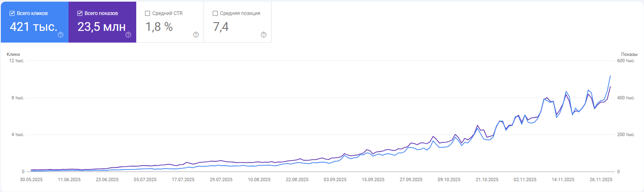The width and height of the screenshot is (644, 192).
Task: Click the '421 тыс.' clicks value
Action: click(33, 27)
